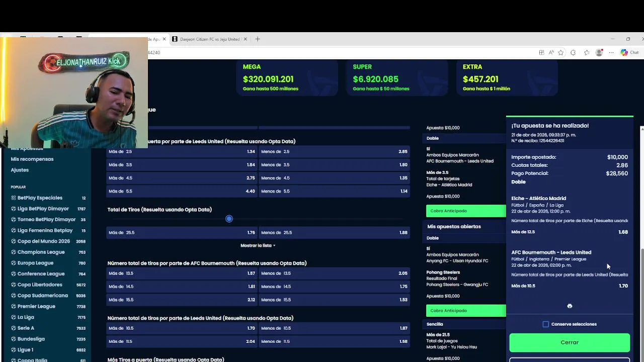
Task: Open Ajustes in sidebar
Action: pyautogui.click(x=20, y=170)
